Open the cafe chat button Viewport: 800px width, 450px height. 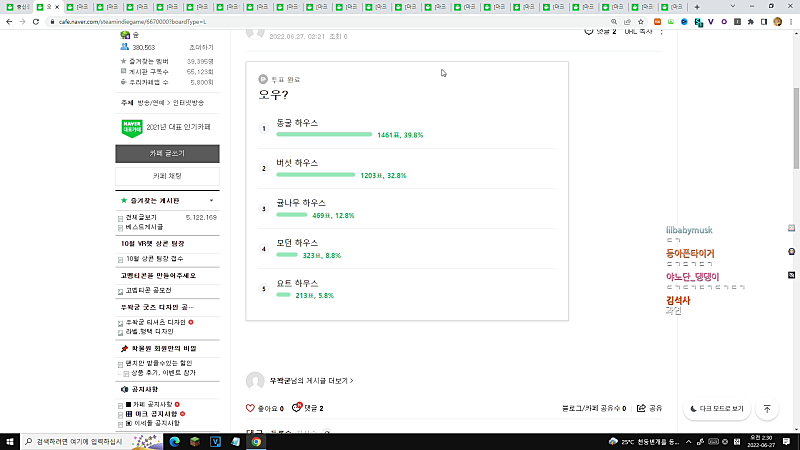(x=167, y=176)
